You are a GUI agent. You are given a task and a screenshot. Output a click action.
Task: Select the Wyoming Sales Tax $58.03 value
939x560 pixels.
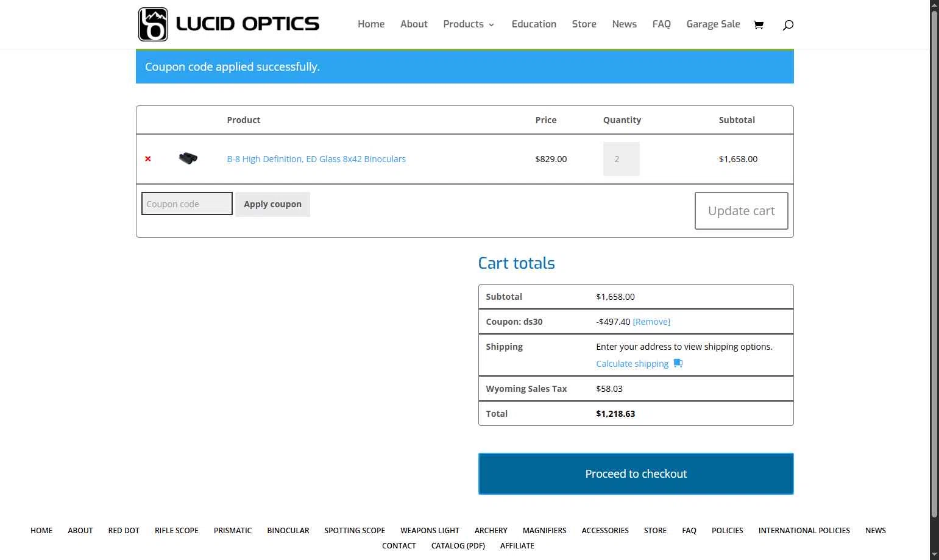609,389
